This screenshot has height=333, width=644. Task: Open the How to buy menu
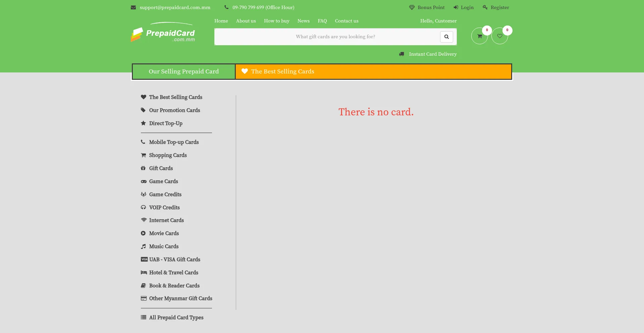(x=276, y=21)
